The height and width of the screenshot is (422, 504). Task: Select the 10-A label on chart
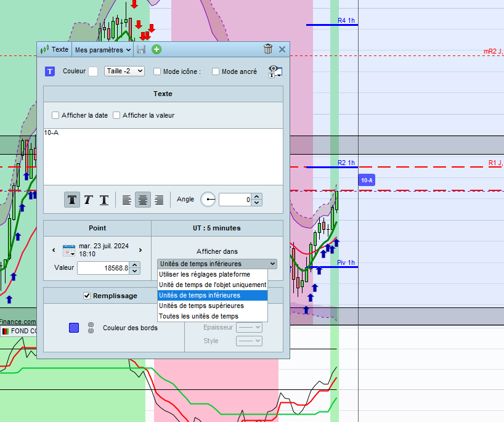click(367, 181)
